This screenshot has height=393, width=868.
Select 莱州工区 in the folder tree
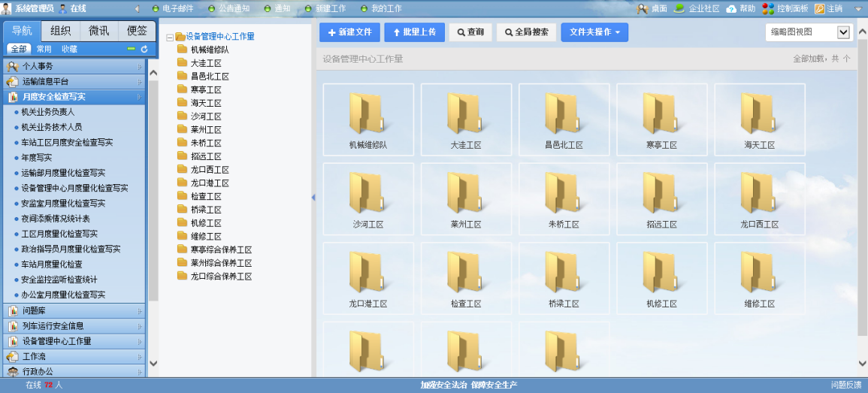206,130
